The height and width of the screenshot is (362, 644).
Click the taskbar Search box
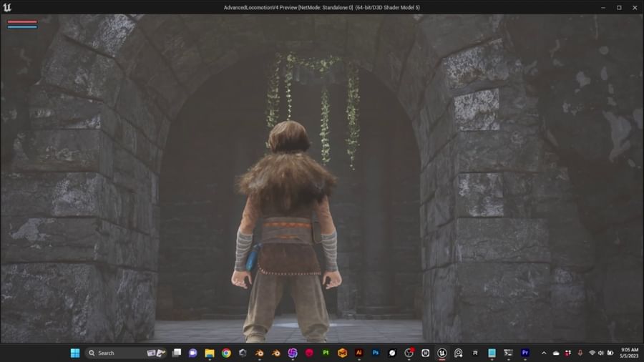(125, 353)
